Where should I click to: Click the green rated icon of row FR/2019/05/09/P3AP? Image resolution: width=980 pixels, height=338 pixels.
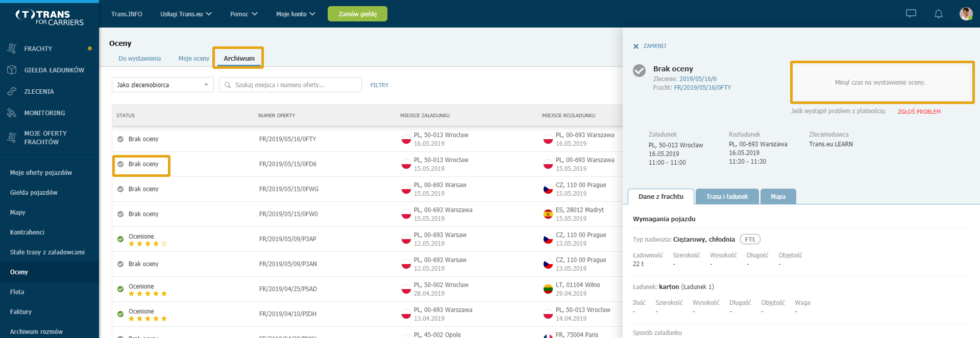(x=120, y=239)
